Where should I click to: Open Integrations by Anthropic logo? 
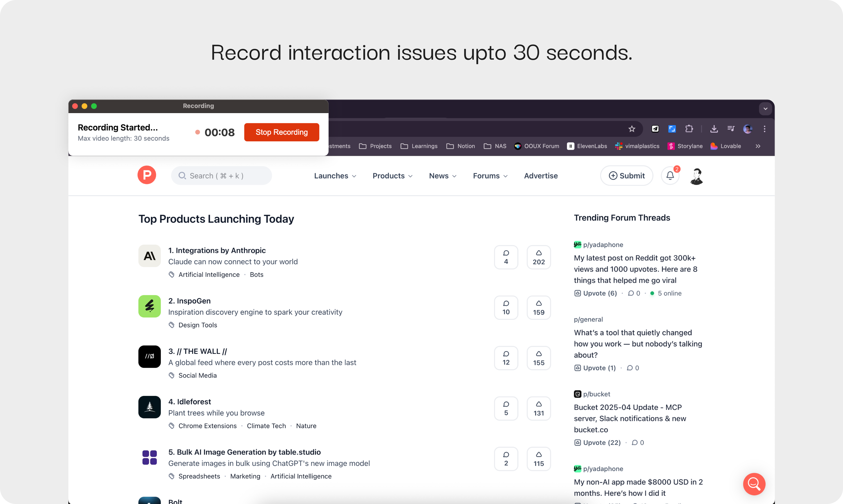[x=150, y=256]
